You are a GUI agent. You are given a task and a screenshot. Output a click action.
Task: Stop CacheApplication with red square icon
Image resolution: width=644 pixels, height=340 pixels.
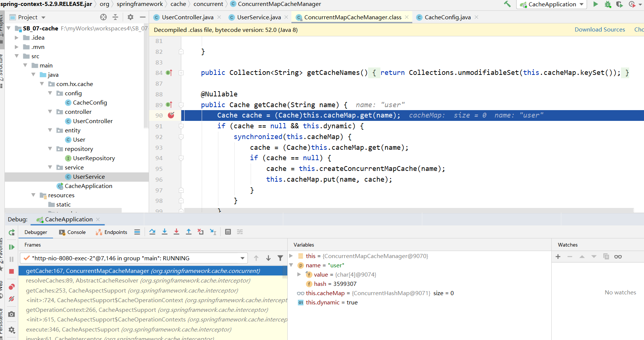coord(11,271)
